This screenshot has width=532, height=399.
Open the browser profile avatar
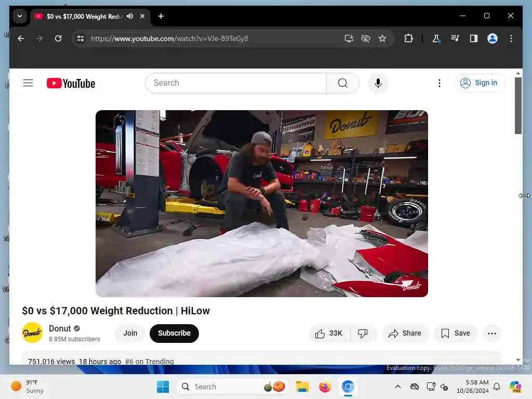click(493, 38)
